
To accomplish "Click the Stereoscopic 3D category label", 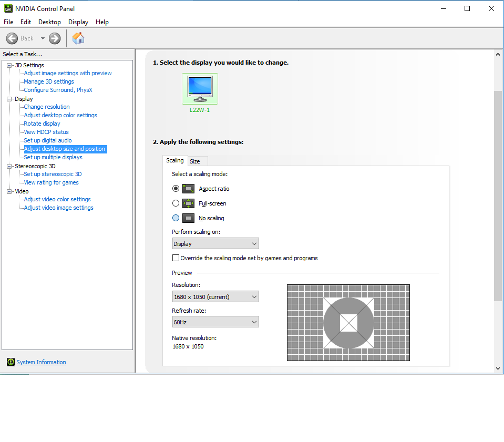I will 35,166.
